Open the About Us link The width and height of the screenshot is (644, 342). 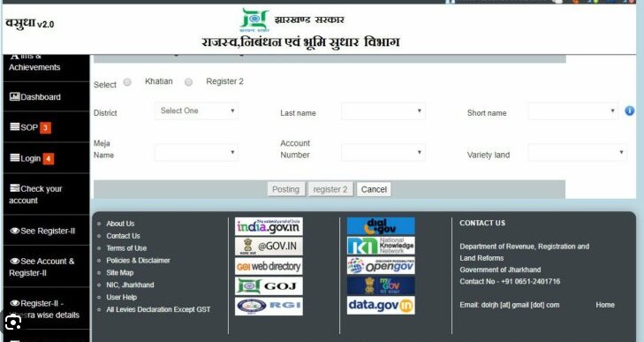click(120, 224)
